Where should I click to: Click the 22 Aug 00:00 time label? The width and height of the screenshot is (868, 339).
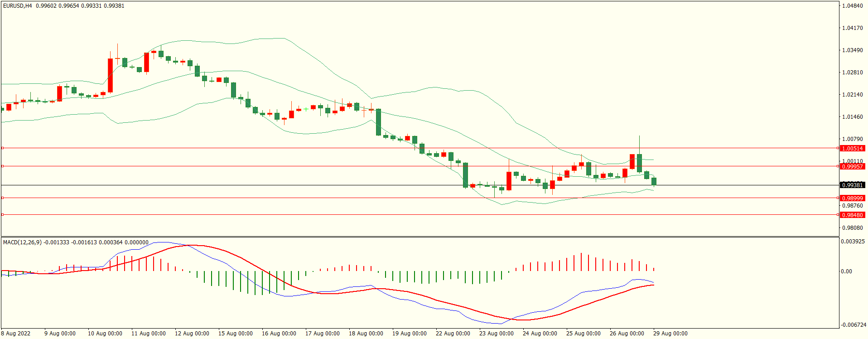pyautogui.click(x=453, y=334)
